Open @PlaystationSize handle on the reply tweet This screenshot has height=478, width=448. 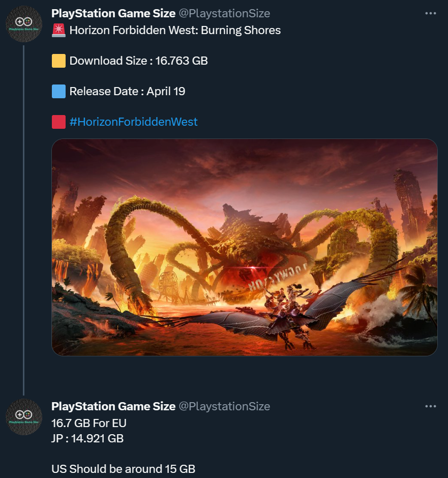click(224, 406)
